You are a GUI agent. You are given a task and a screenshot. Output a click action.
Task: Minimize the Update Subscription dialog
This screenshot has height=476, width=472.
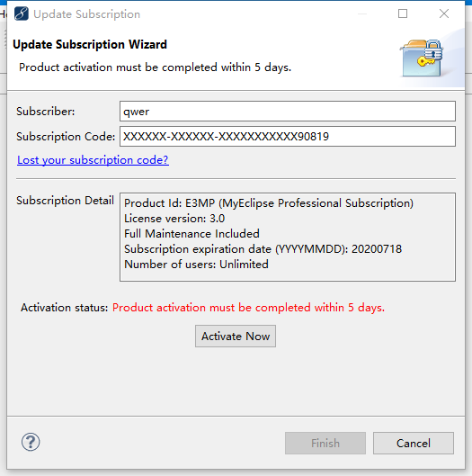(362, 14)
